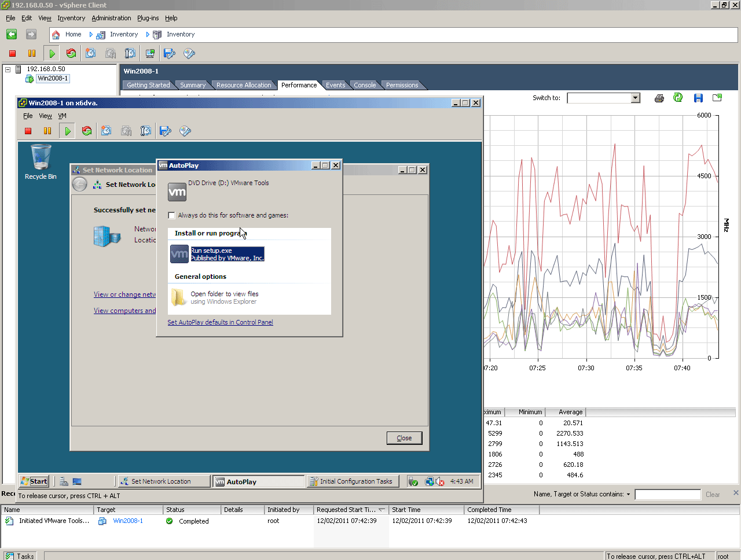Save the performance chart with disk icon
The width and height of the screenshot is (741, 560).
tap(698, 98)
